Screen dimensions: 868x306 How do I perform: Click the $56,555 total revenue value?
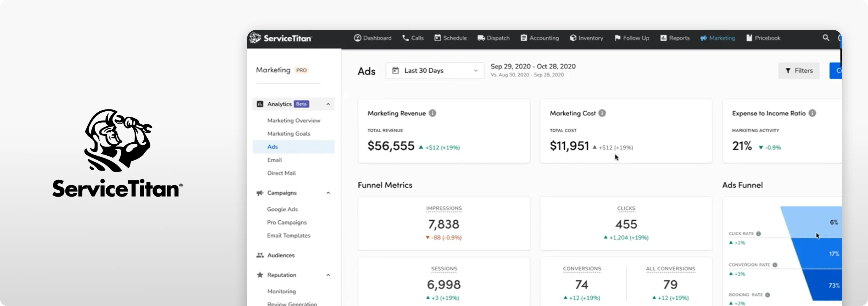391,146
